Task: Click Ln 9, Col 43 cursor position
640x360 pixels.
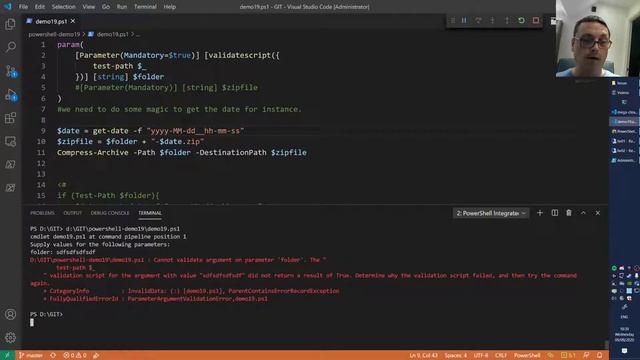Action: (423, 356)
